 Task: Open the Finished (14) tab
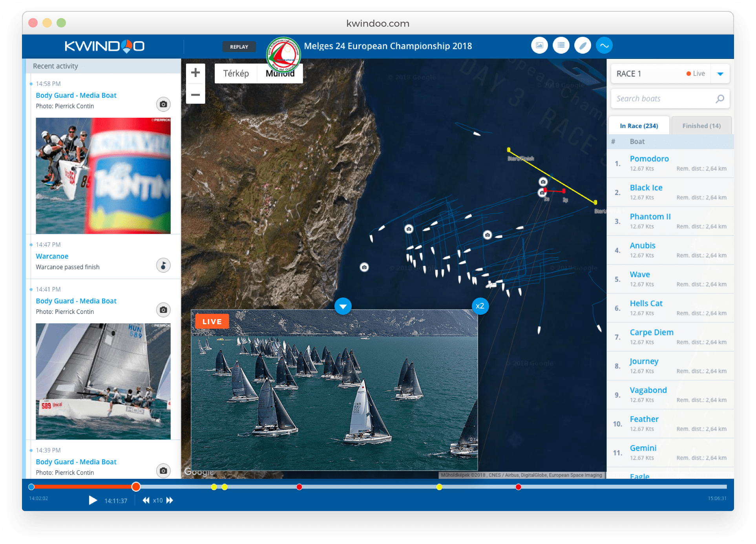coord(701,126)
